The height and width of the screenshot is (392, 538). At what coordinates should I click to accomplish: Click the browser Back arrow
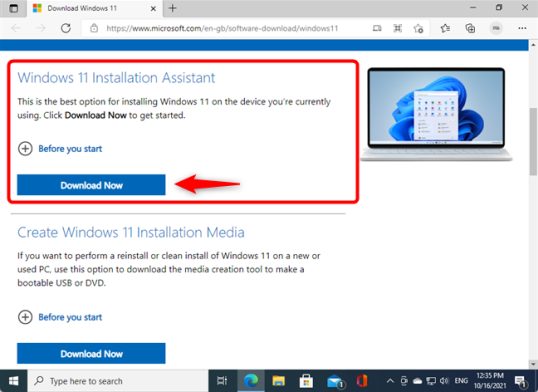click(x=16, y=28)
